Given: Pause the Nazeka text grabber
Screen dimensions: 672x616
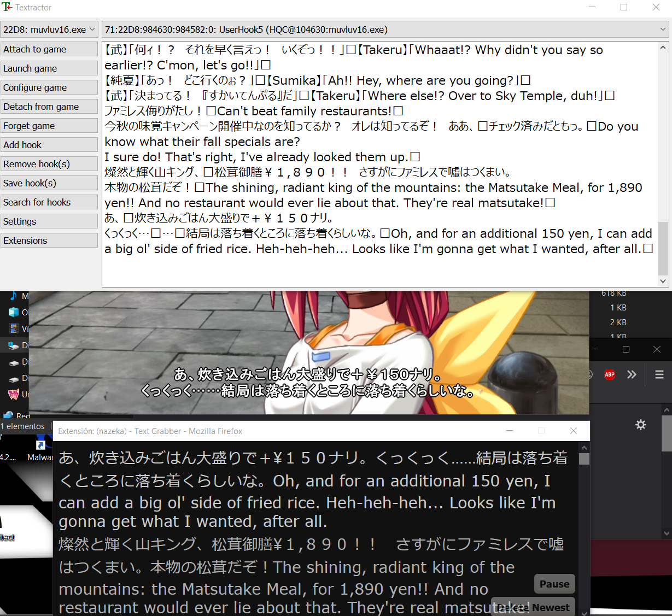Looking at the screenshot, I should (554, 584).
